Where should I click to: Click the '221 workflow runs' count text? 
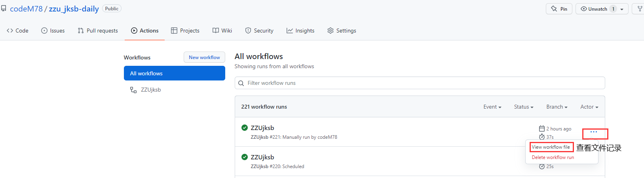pos(264,107)
